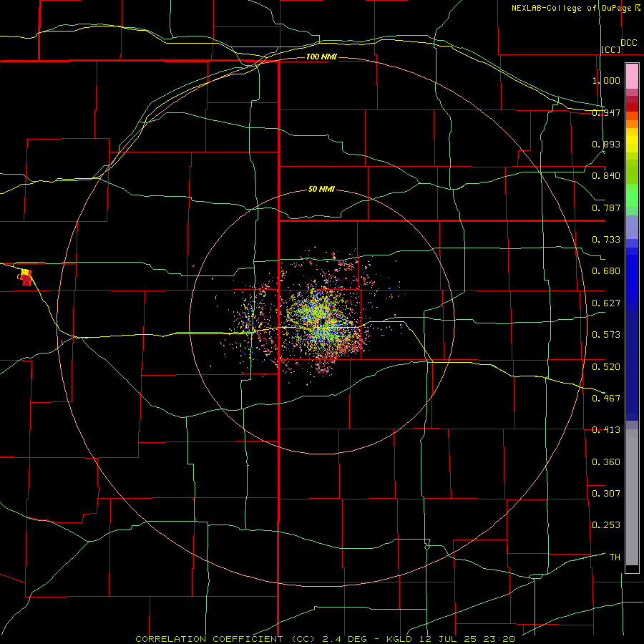Pick the gray lower color bar segment
This screenshot has height=644, width=644.
click(632, 497)
